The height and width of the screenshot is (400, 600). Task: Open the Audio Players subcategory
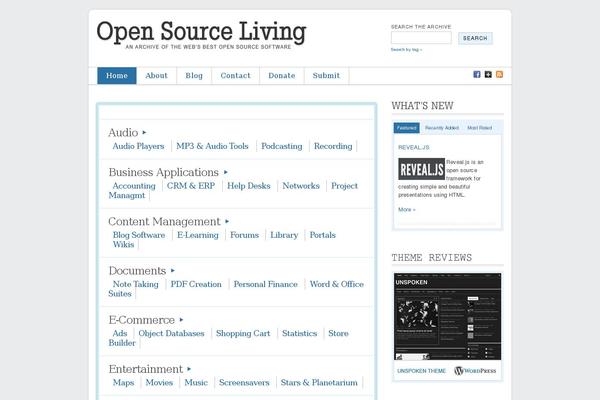tap(138, 146)
